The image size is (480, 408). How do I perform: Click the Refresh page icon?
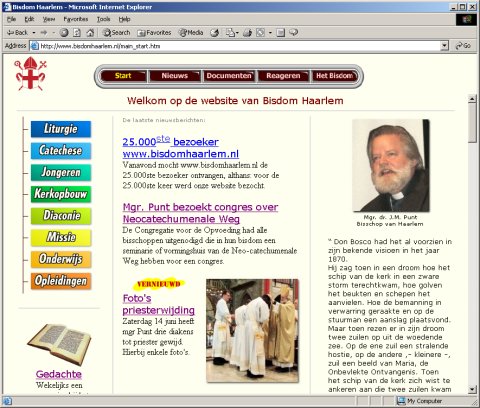77,33
